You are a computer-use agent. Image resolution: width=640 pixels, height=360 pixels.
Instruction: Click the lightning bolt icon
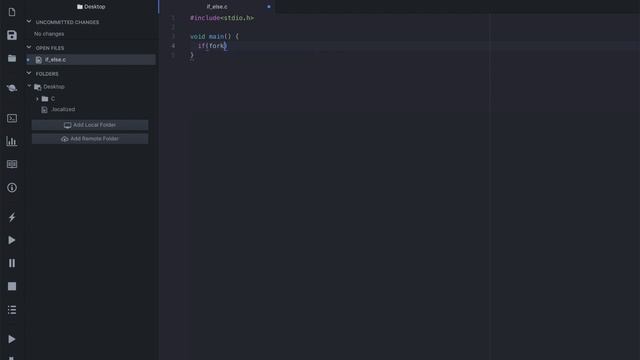coord(12,217)
